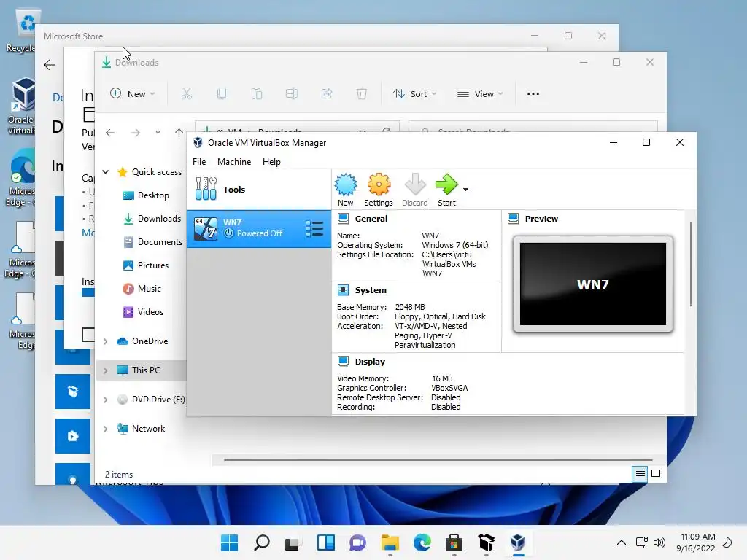Click the Rename icon in Explorer toolbar
747x560 pixels.
[x=292, y=94]
